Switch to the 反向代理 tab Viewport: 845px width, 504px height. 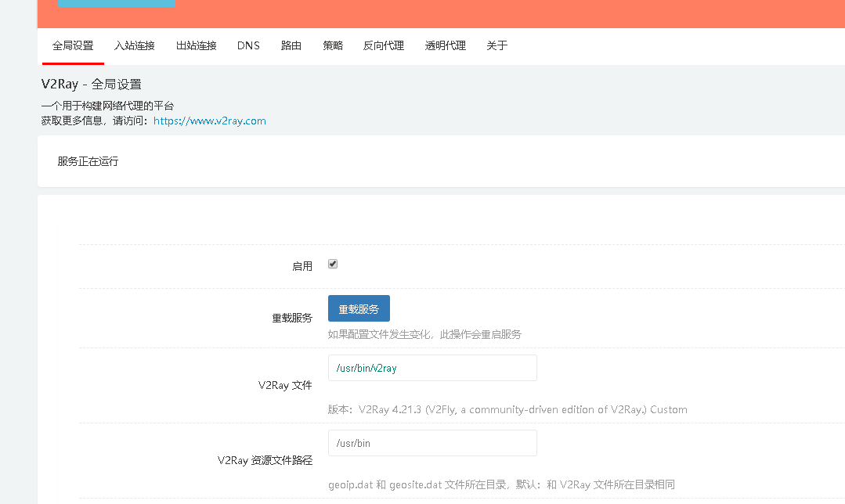pyautogui.click(x=383, y=45)
